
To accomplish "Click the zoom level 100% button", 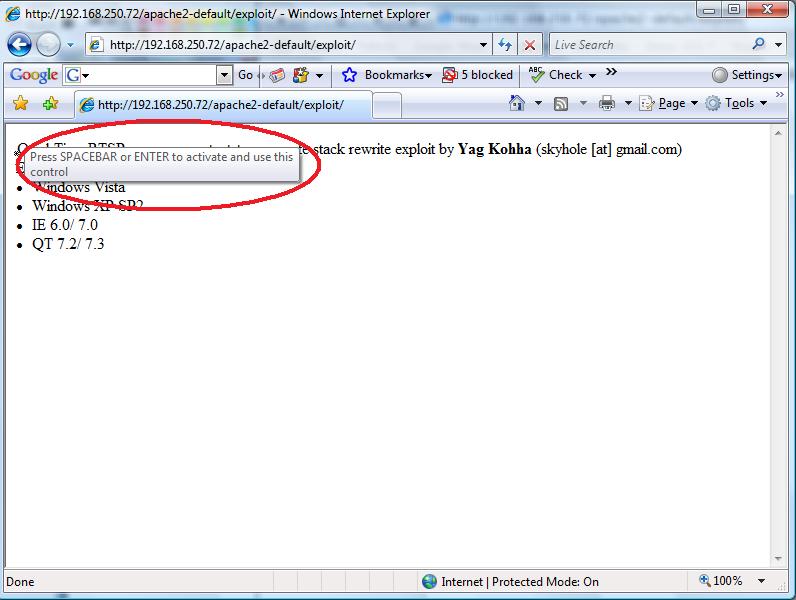I will (721, 581).
